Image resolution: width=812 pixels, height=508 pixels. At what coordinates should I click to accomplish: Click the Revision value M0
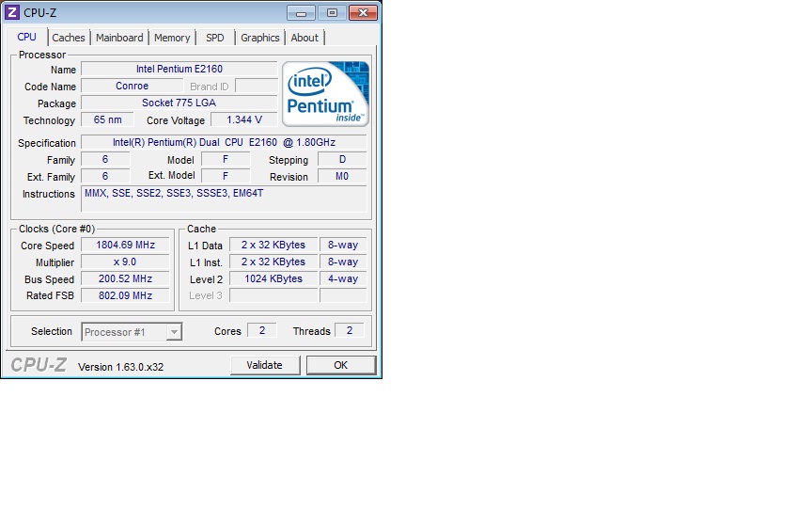click(342, 176)
